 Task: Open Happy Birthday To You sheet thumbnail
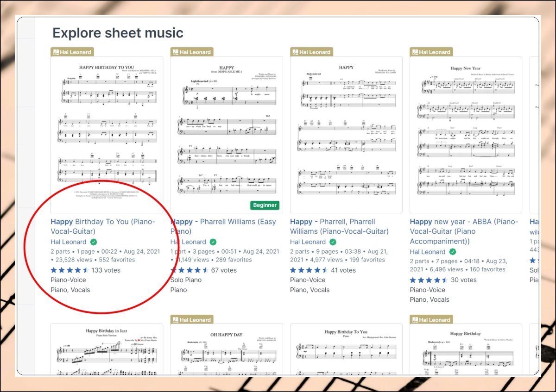(x=107, y=135)
